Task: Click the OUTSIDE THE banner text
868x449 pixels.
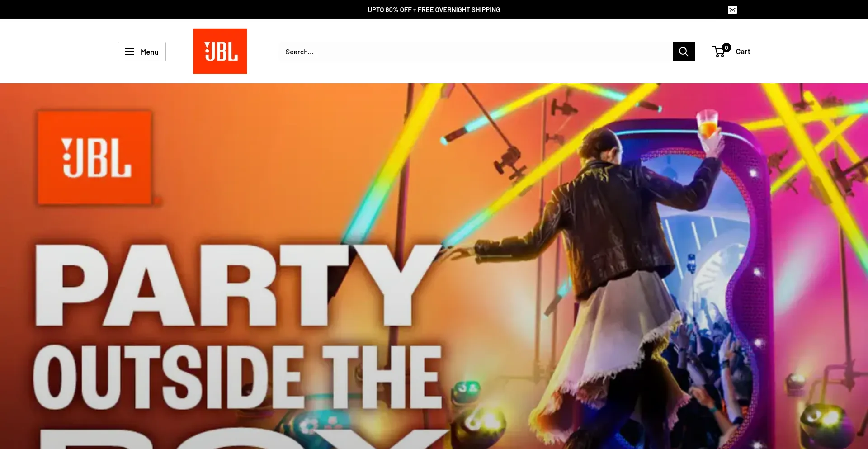Action: 237,378
